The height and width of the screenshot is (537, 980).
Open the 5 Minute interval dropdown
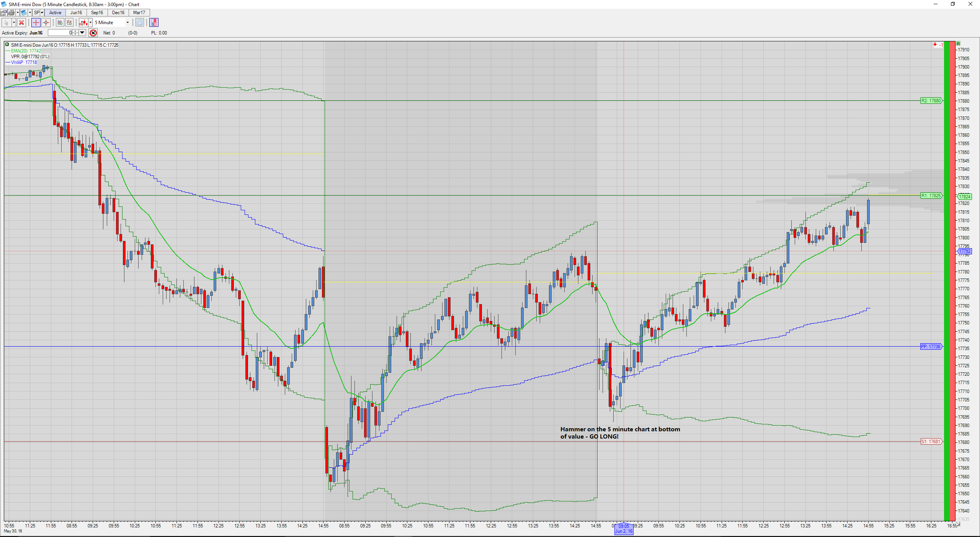click(112, 23)
